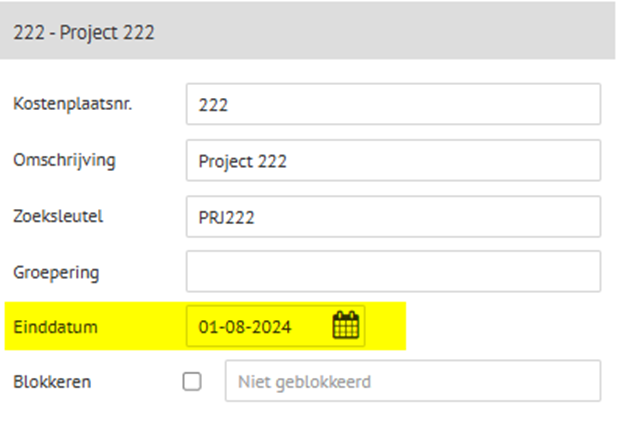Image resolution: width=620 pixels, height=430 pixels.
Task: Select the Zoeksleutel input box
Action: [x=393, y=216]
